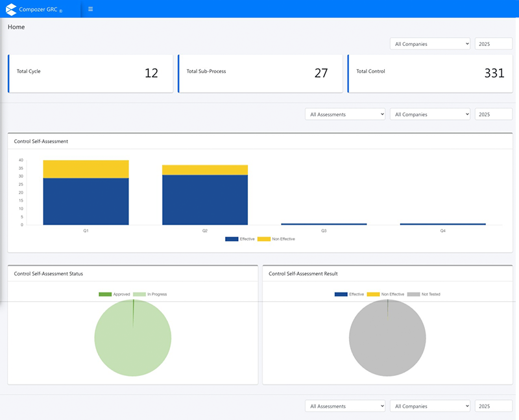Open the All Companies dropdown at the page bottom
Viewport: 519px width, 420px height.
click(x=429, y=406)
